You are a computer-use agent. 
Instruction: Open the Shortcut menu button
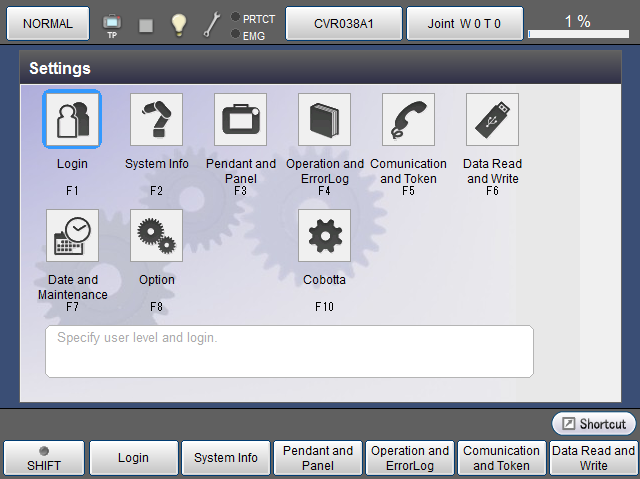coord(594,424)
